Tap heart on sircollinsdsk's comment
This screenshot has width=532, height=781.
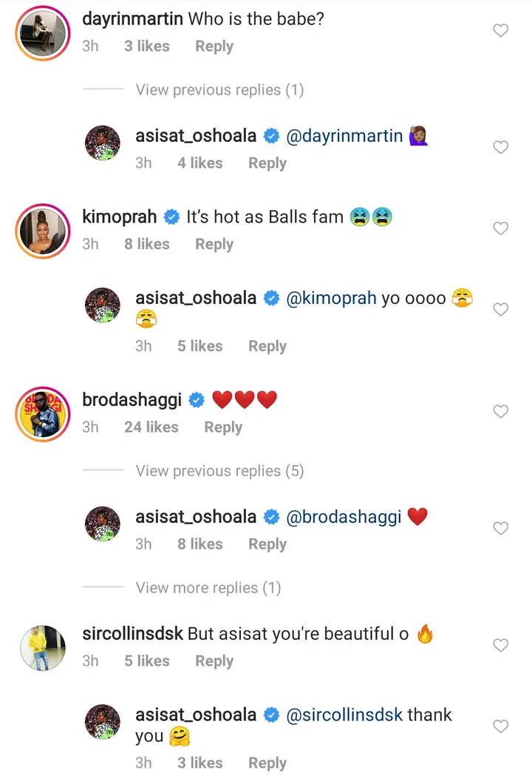coord(500,645)
